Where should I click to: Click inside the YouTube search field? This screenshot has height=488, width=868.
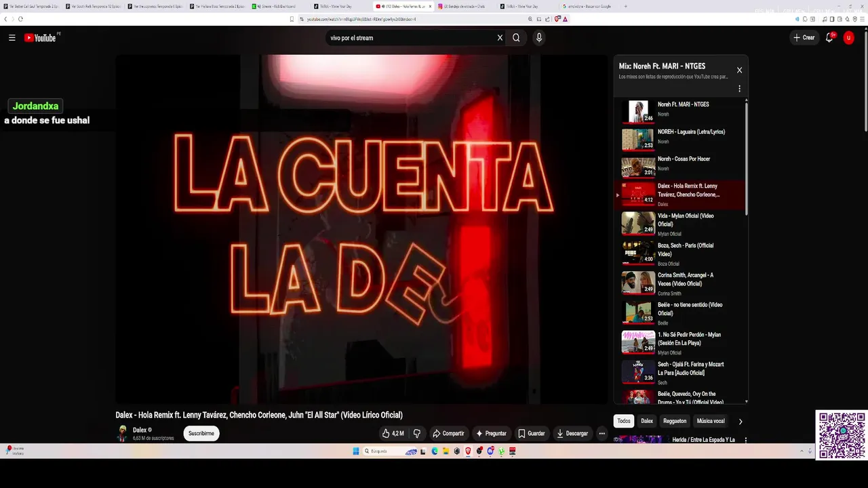(410, 38)
